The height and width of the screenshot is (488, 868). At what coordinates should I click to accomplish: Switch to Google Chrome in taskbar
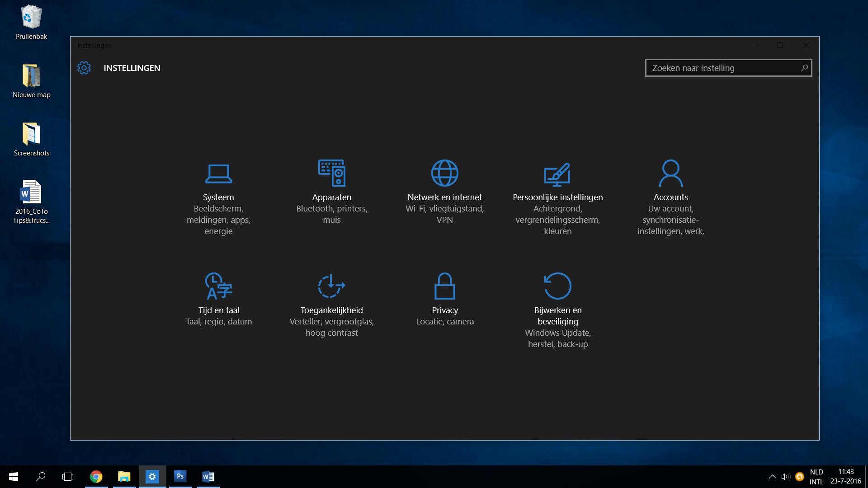coord(96,477)
